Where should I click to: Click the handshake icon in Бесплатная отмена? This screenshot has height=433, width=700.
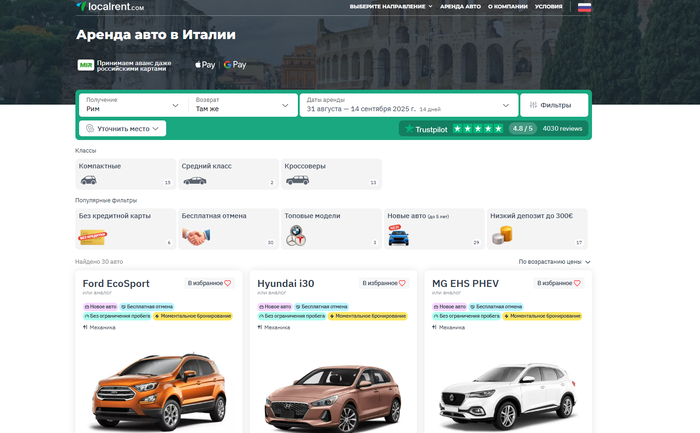tap(196, 236)
